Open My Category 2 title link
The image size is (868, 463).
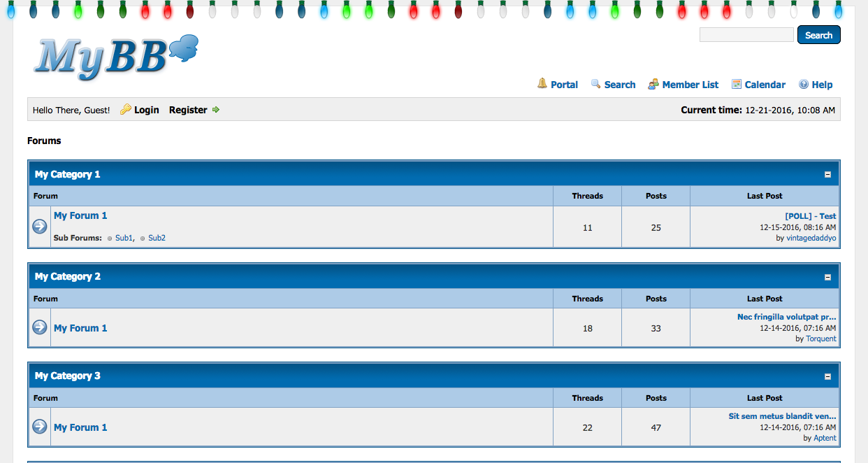[68, 276]
